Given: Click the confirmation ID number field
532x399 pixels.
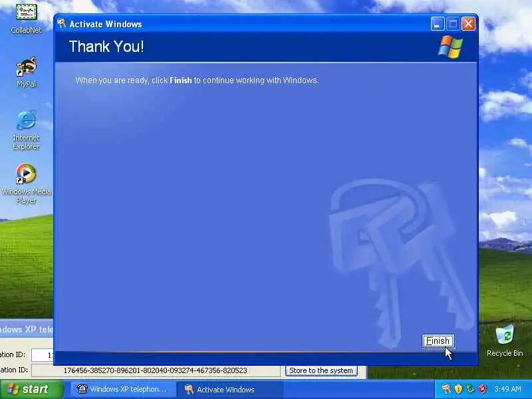Looking at the screenshot, I should pyautogui.click(x=156, y=370).
